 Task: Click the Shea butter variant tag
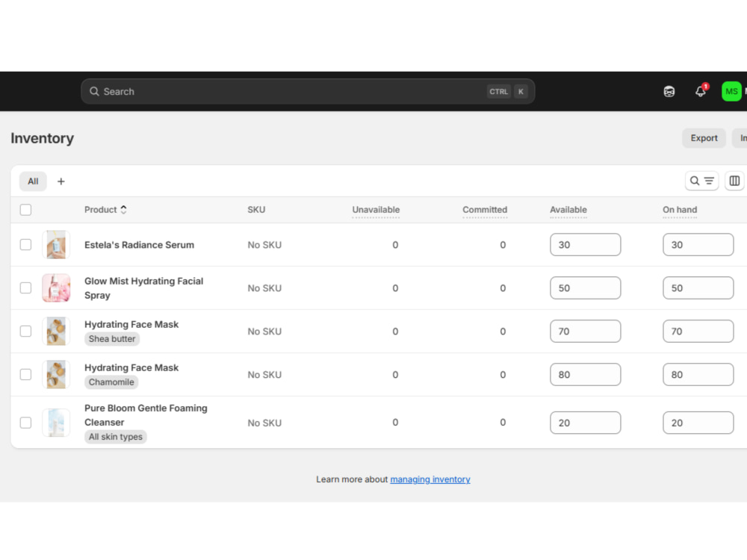pyautogui.click(x=112, y=339)
